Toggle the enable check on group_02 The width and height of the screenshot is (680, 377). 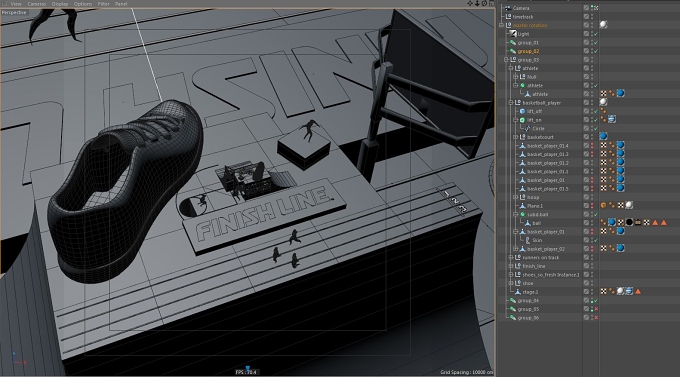coord(596,51)
